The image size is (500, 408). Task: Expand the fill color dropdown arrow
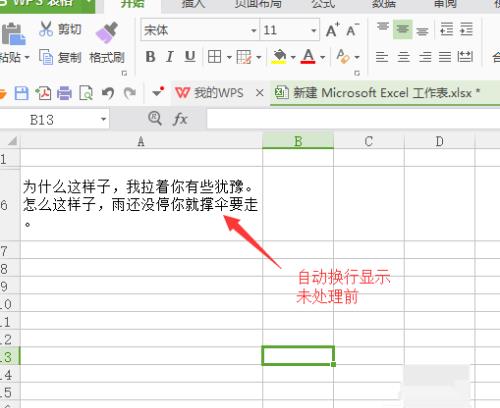point(293,57)
